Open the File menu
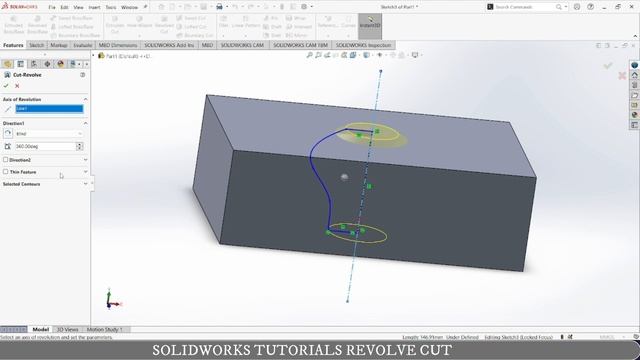 [52, 7]
